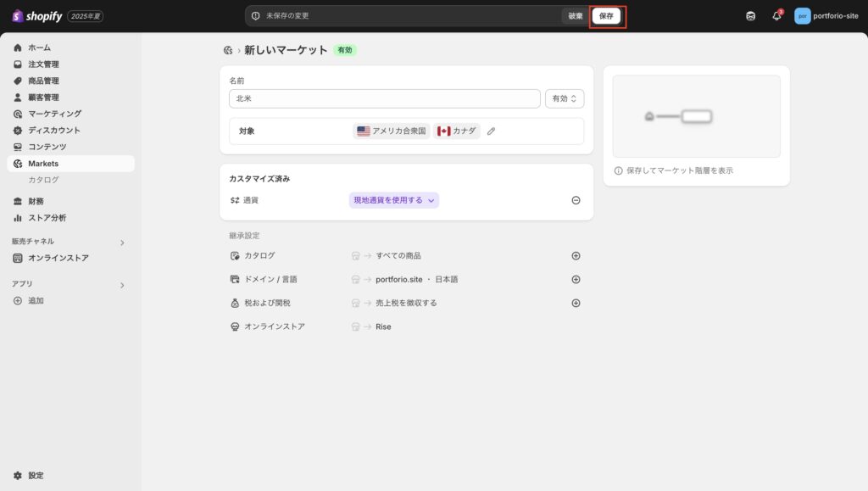Image resolution: width=868 pixels, height=491 pixels.
Task: Click the plus icon on 税および関税 row
Action: click(x=576, y=303)
